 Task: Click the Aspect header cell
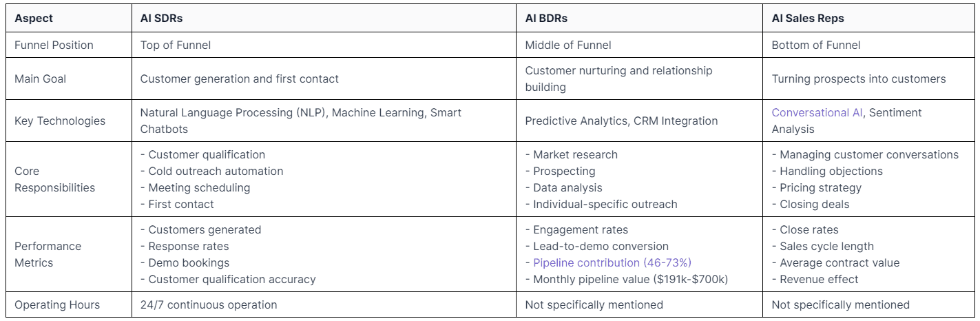pyautogui.click(x=34, y=19)
